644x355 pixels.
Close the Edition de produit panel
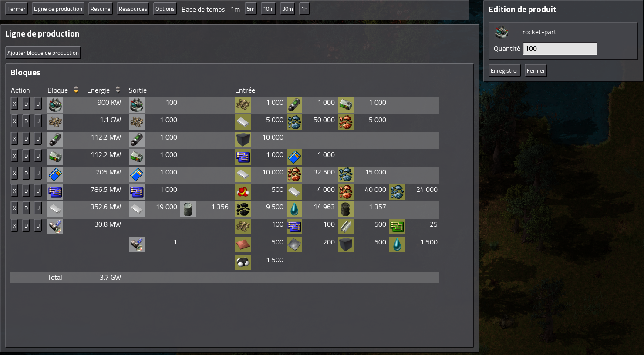tap(536, 71)
